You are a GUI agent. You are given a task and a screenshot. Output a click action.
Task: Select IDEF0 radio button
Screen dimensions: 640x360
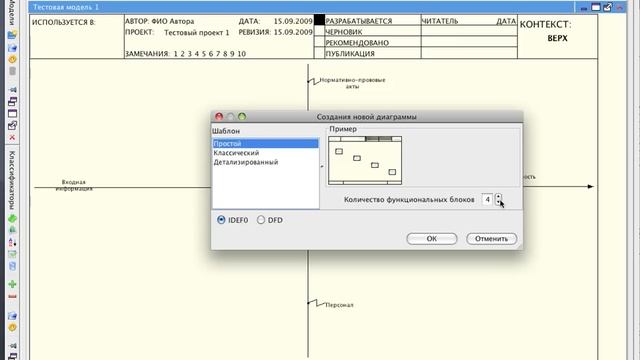221,220
